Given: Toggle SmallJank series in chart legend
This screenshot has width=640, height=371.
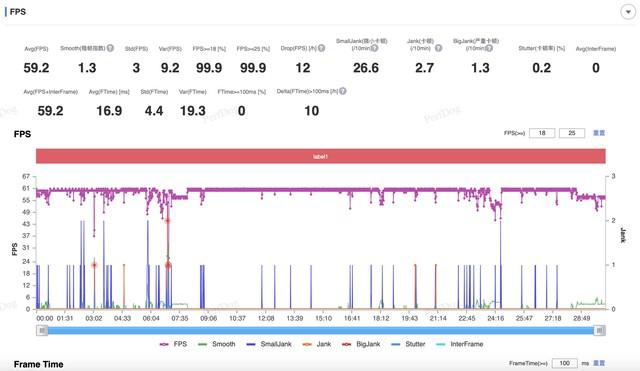Looking at the screenshot, I should pos(269,344).
